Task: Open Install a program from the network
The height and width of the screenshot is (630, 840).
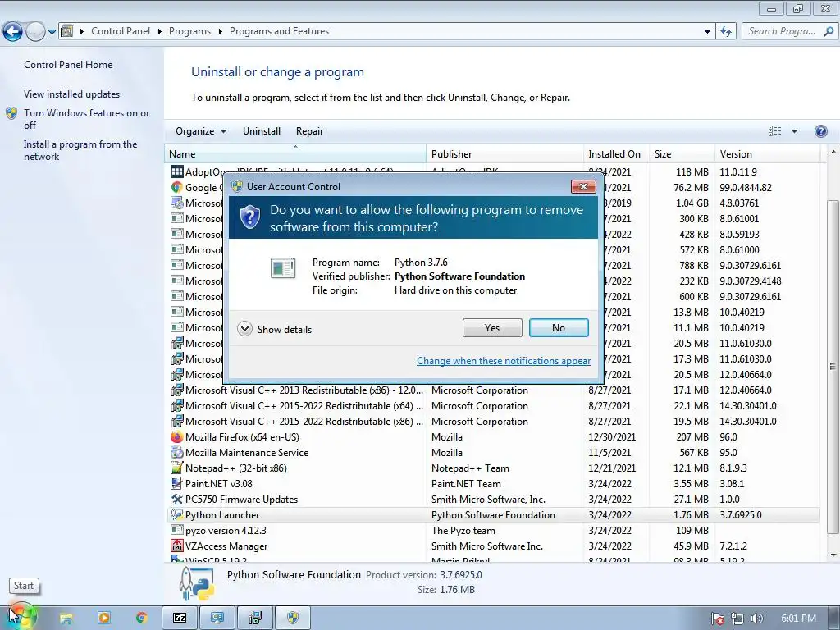Action: [80, 150]
